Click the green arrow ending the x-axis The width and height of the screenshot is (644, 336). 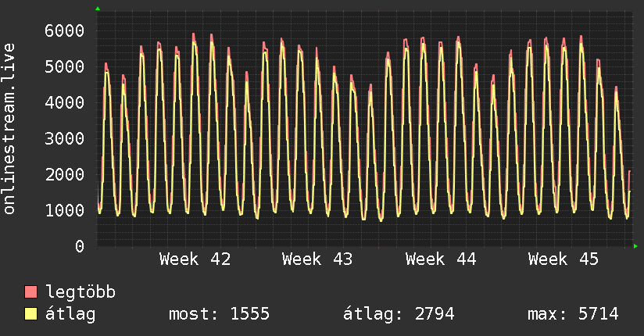[636, 246]
